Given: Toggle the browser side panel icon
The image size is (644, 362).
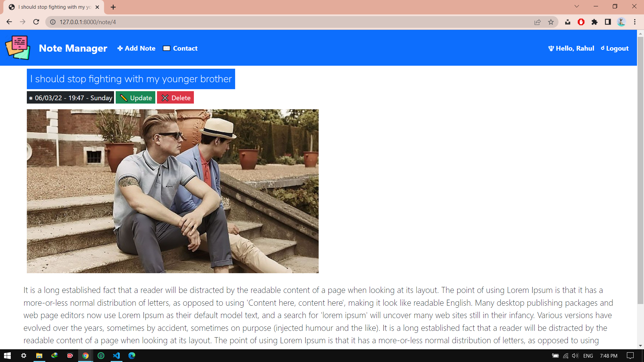Looking at the screenshot, I should [x=608, y=22].
